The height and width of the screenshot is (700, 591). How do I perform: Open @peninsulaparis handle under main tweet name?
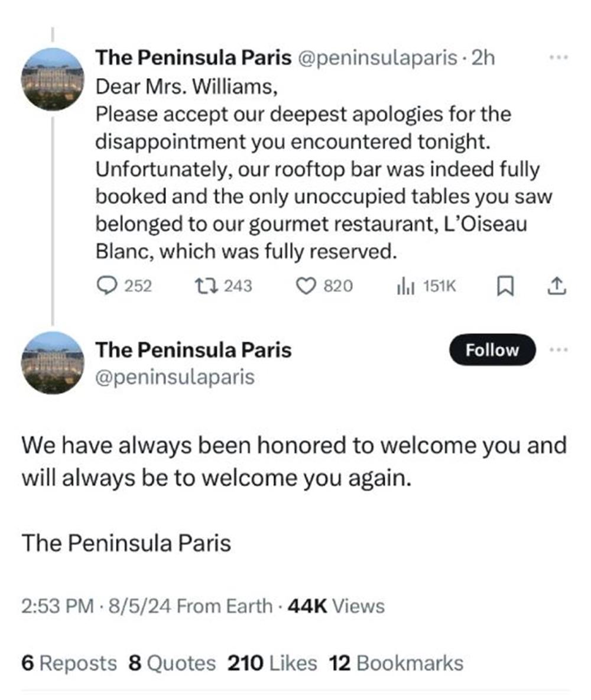click(x=175, y=377)
